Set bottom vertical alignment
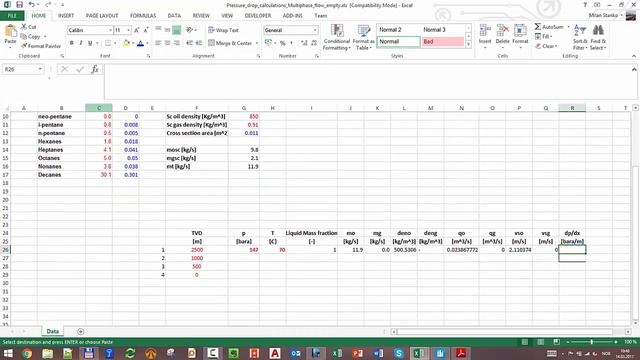Viewport: 640px width, 360px height. (x=176, y=30)
